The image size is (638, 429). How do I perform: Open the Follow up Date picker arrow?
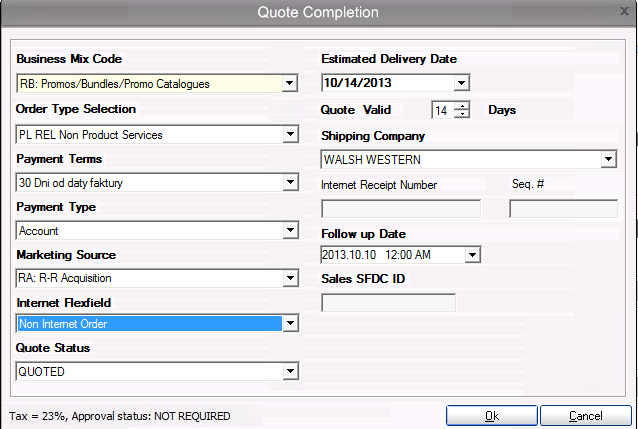coord(472,255)
